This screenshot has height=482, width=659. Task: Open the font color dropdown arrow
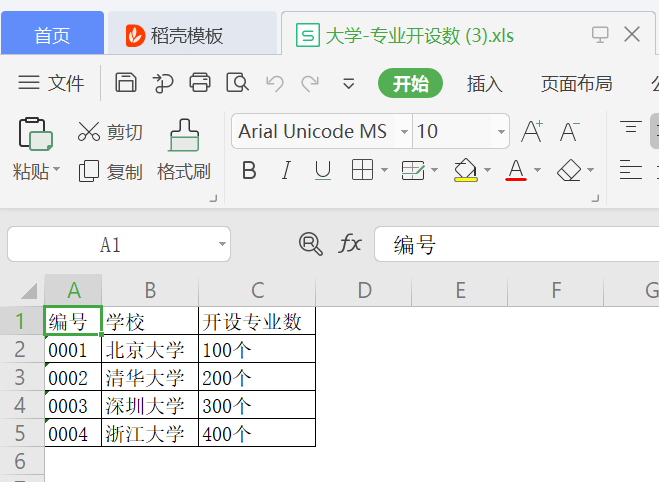click(538, 170)
